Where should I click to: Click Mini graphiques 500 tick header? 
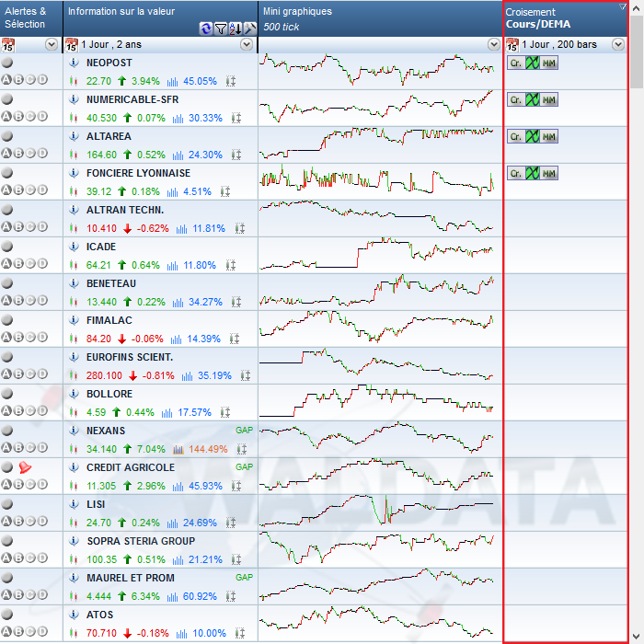pos(380,18)
